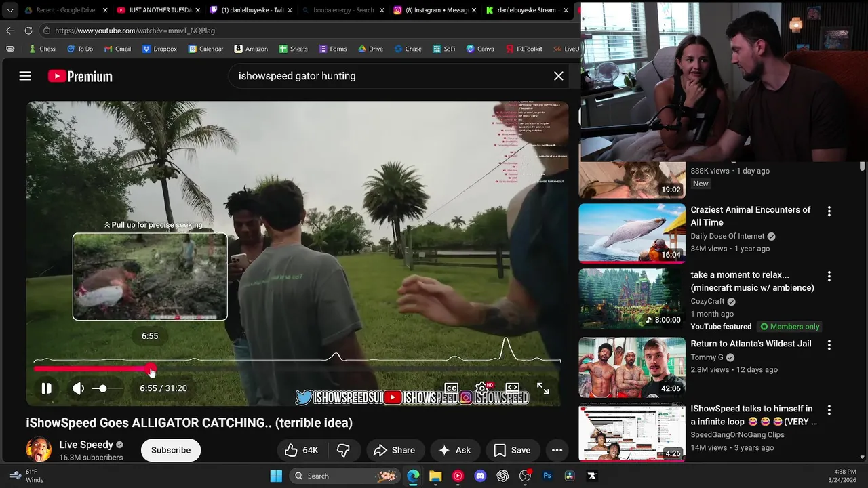Open the Canva bookmark

[x=479, y=49]
